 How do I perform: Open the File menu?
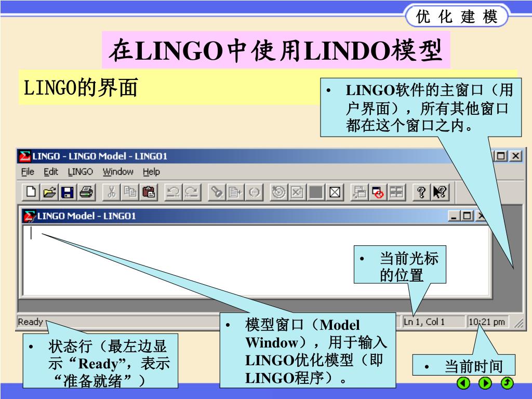[x=28, y=171]
